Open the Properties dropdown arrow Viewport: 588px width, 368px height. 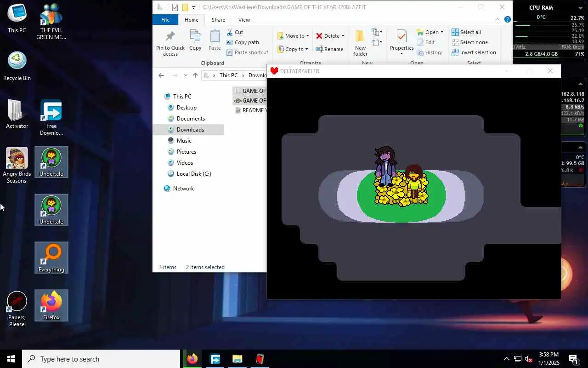coord(401,54)
